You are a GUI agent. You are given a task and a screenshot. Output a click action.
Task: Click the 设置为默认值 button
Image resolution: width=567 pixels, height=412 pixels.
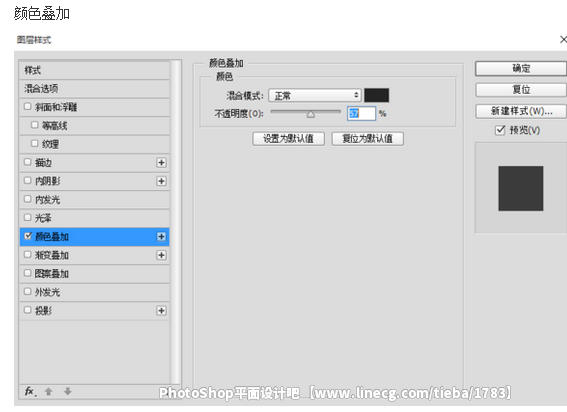288,139
